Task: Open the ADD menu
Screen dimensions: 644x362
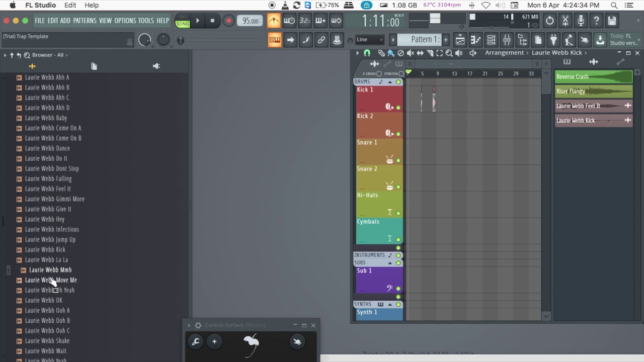Action: click(65, 21)
